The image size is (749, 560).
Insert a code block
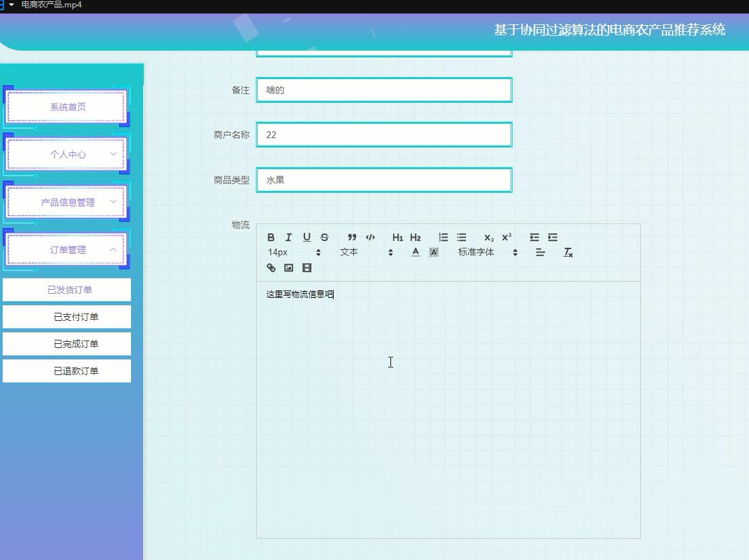(370, 238)
